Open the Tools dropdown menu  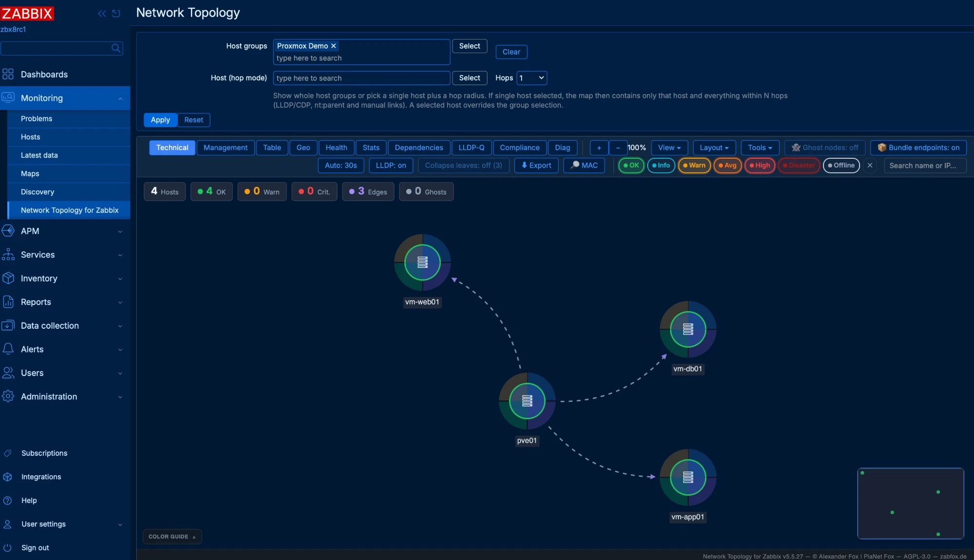(760, 148)
